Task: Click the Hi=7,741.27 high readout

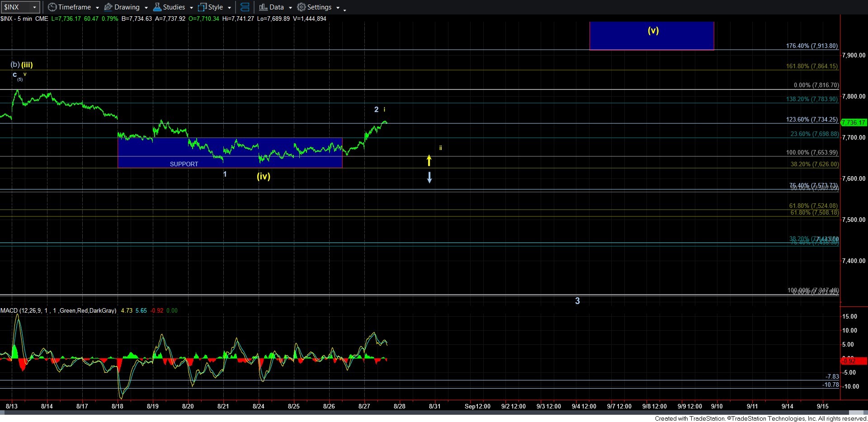Action: point(238,19)
